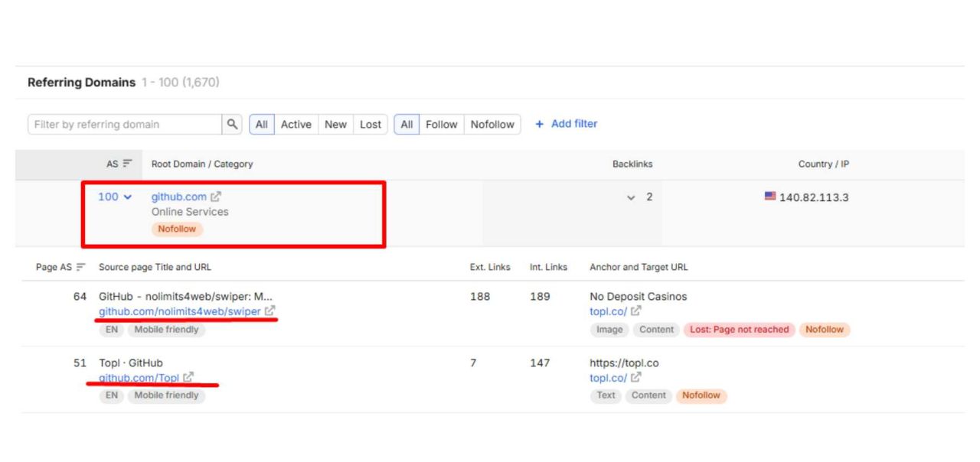Sort by Page AS column icon
This screenshot has width=980, height=462.
pos(80,267)
